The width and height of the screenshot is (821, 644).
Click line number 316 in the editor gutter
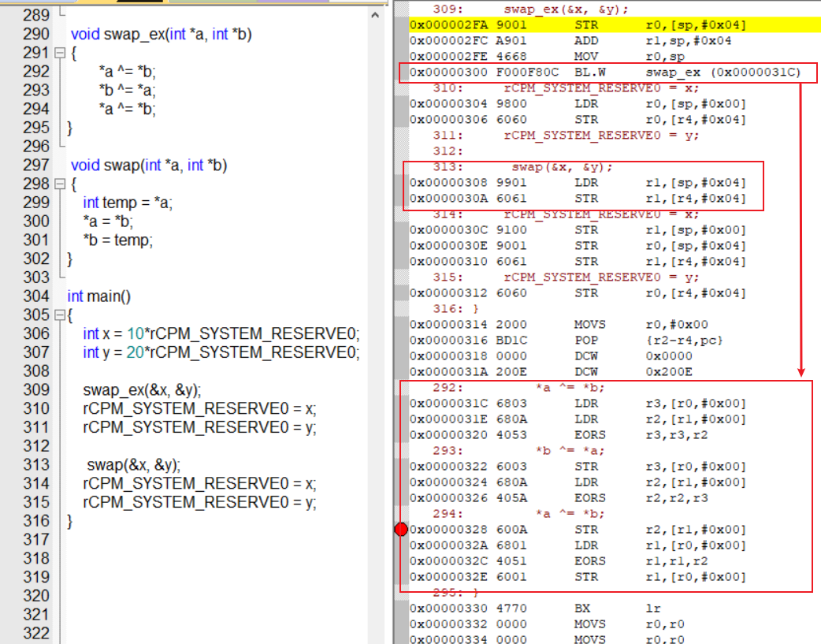[36, 521]
